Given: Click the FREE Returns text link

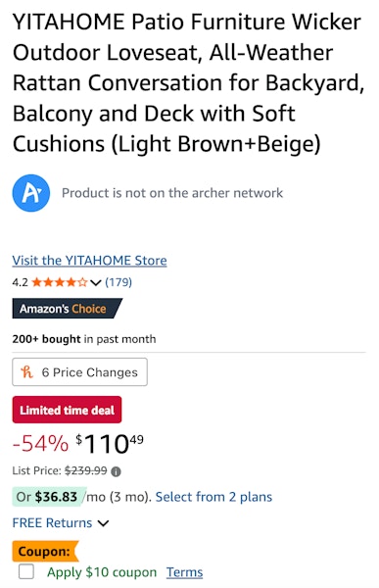Looking at the screenshot, I should pos(52,522).
